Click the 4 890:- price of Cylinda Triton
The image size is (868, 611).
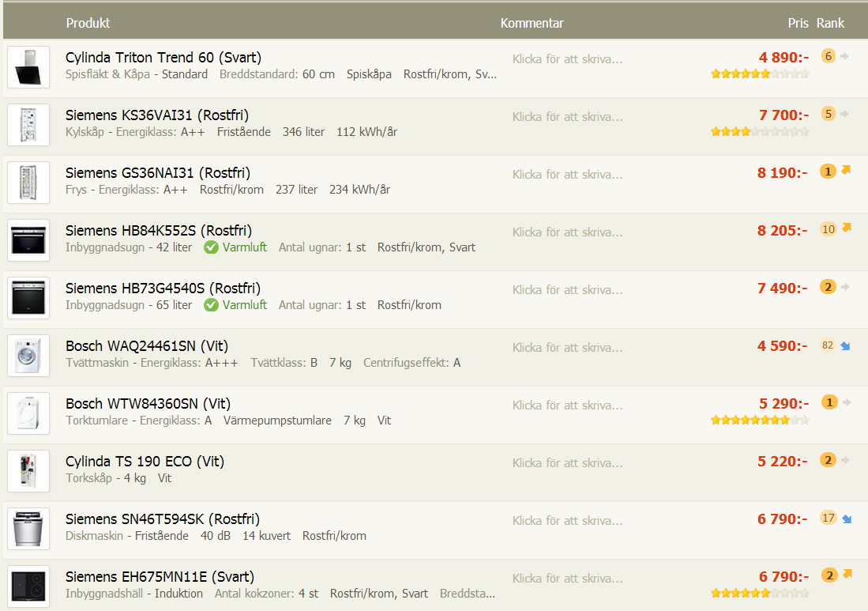(783, 58)
